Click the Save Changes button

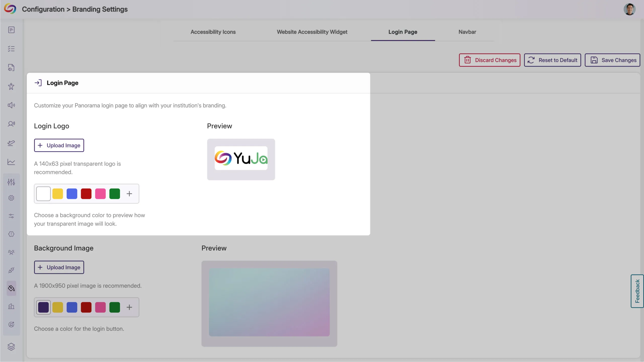pyautogui.click(x=612, y=60)
